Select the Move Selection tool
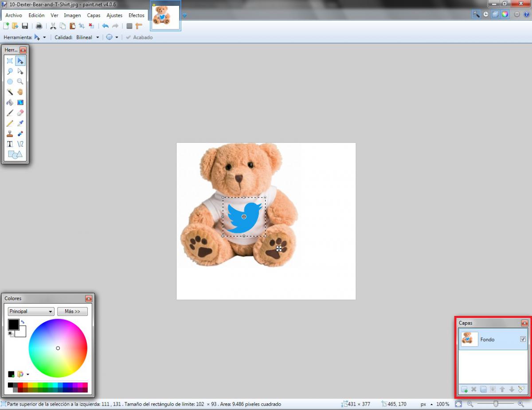Image resolution: width=532 pixels, height=410 pixels. tap(20, 71)
